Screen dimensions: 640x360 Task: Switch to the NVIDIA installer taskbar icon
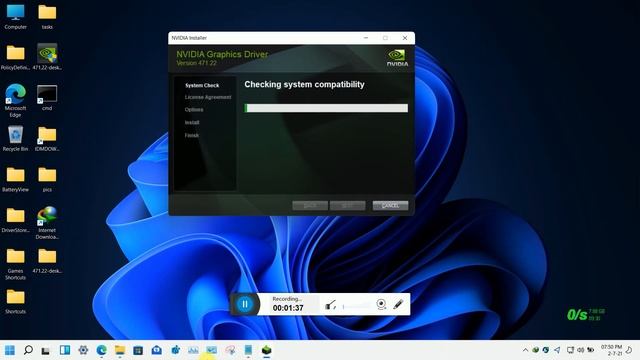pyautogui.click(x=267, y=350)
